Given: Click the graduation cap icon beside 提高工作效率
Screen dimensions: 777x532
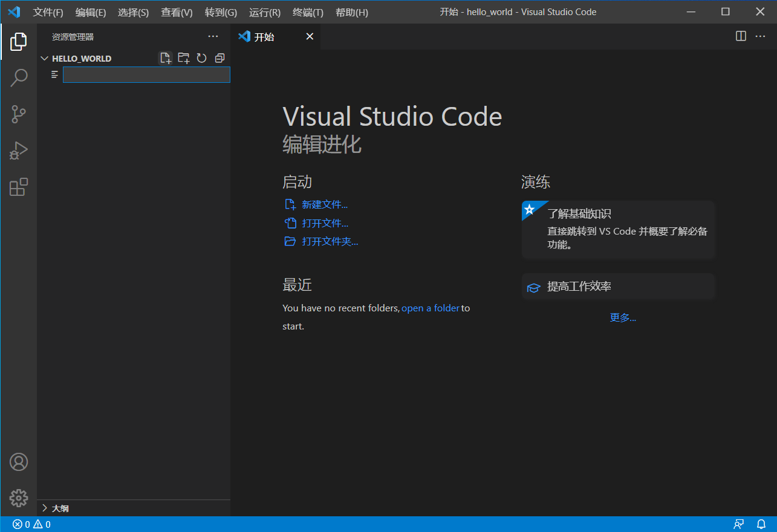Looking at the screenshot, I should tap(533, 287).
